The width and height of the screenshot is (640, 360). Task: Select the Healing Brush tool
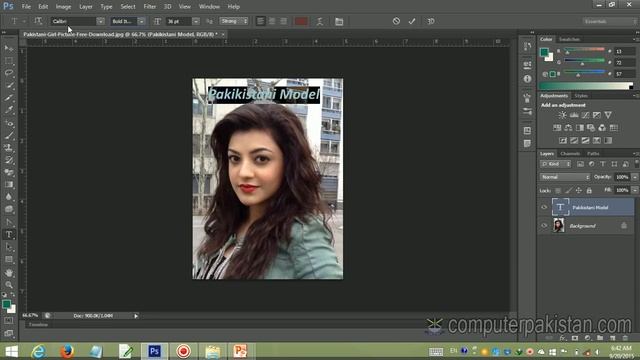pos(9,123)
